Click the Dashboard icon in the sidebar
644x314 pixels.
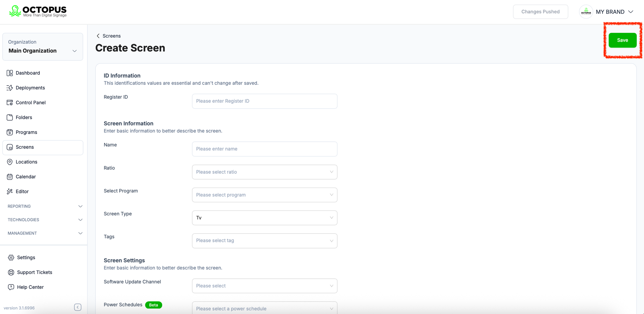10,73
